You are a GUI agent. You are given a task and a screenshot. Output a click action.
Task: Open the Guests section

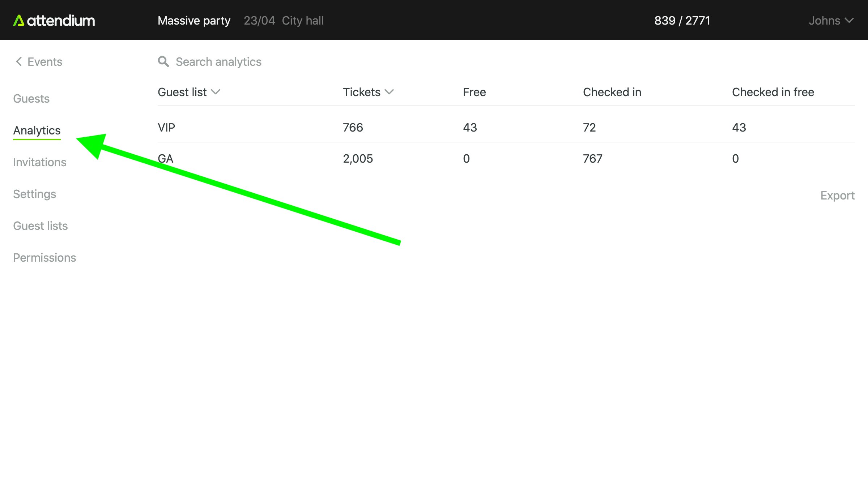pos(31,99)
